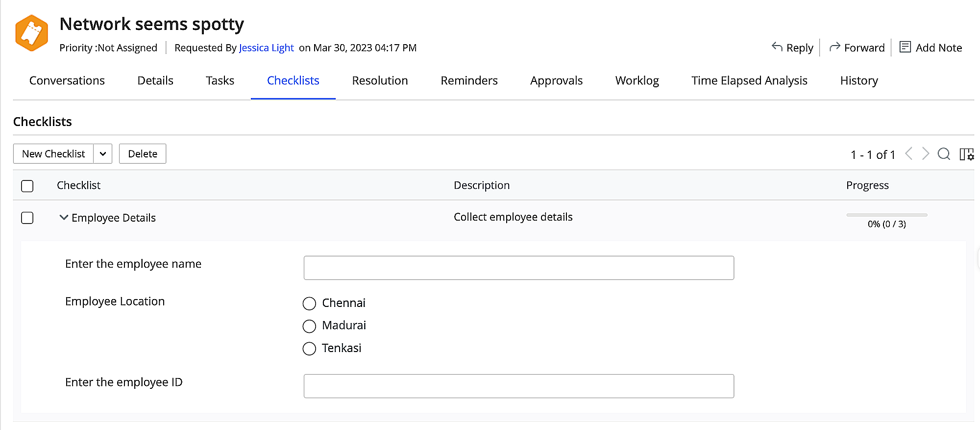Click the orange ticket request icon

click(x=32, y=33)
